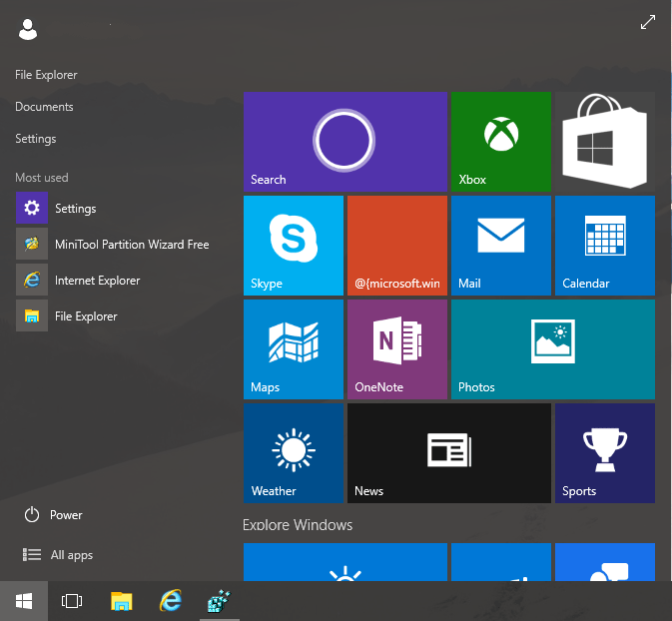Open the Windows Store shopping bag tile

coord(605,142)
